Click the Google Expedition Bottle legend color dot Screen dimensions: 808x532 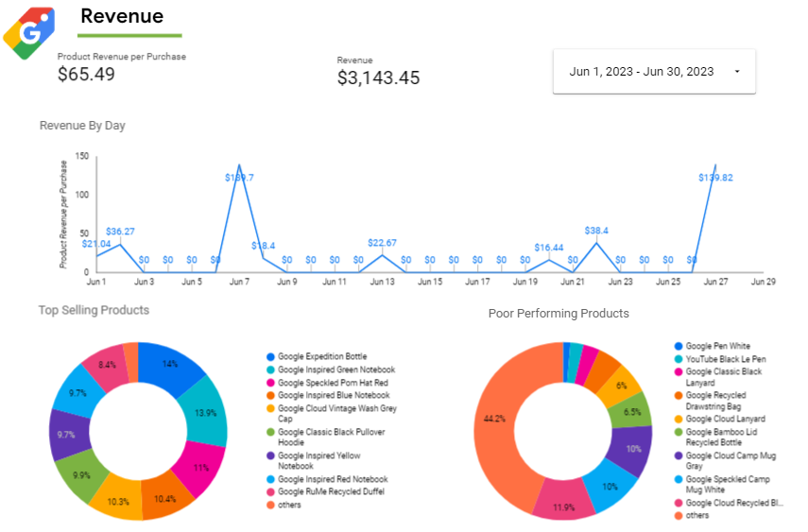(x=270, y=357)
